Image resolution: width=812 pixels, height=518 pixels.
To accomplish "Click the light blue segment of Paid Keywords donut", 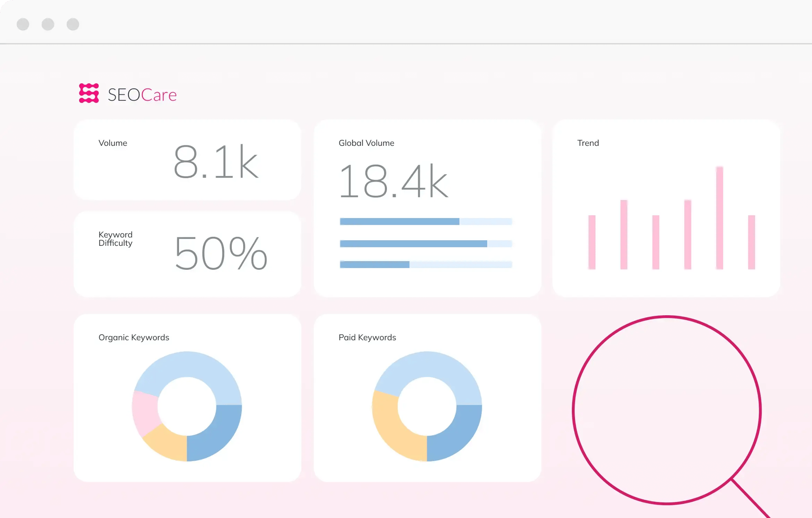I will (427, 364).
